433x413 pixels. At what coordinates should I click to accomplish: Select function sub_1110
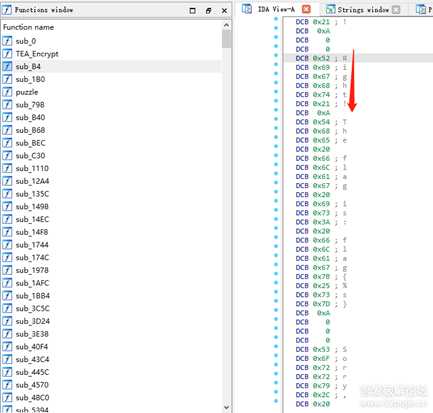(32, 168)
